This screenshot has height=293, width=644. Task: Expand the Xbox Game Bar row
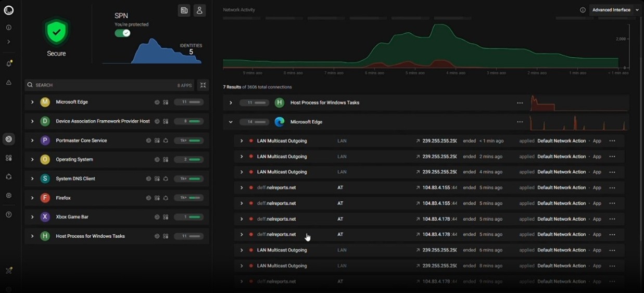[x=32, y=216]
